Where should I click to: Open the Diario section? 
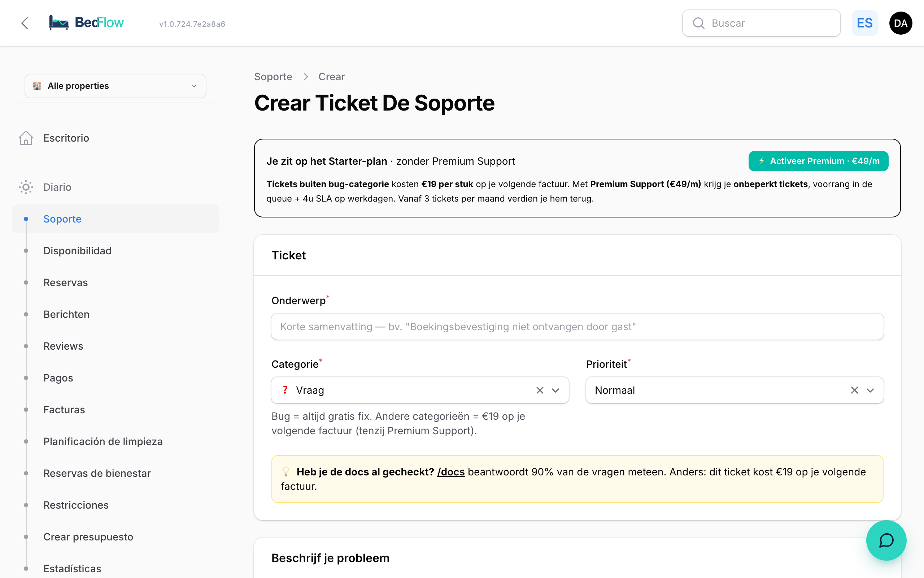(x=57, y=187)
